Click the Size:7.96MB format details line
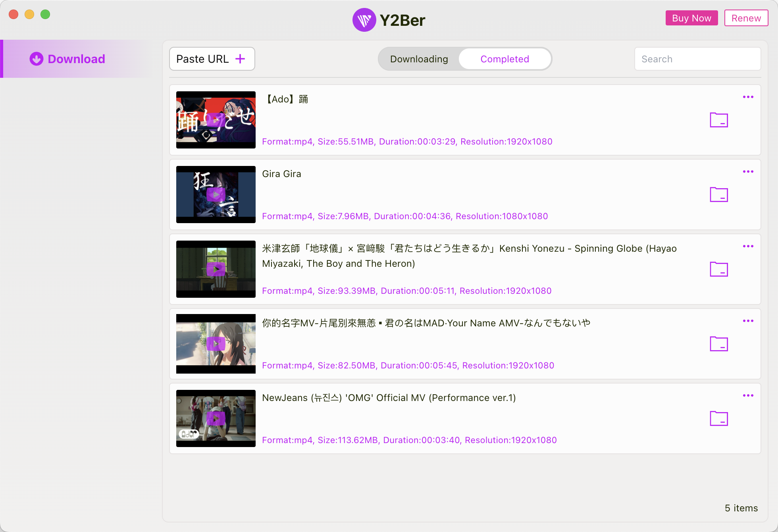 click(x=405, y=216)
